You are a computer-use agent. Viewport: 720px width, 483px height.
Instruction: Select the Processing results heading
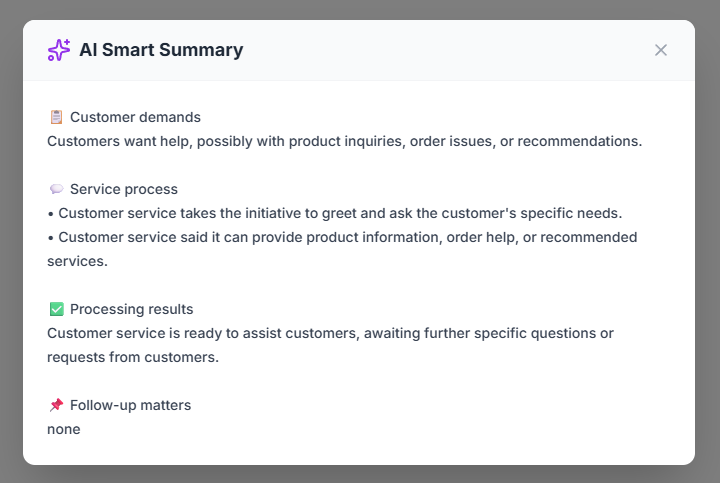tap(132, 309)
